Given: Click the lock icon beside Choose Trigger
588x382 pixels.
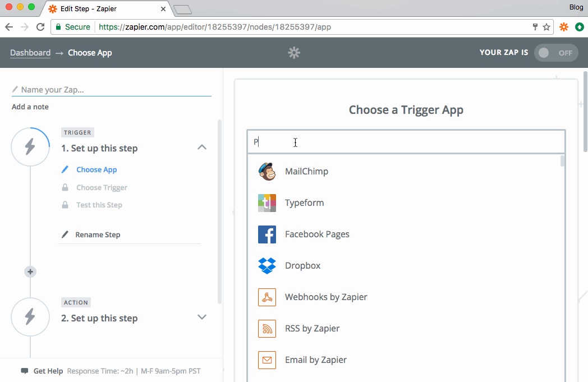Looking at the screenshot, I should tap(65, 187).
